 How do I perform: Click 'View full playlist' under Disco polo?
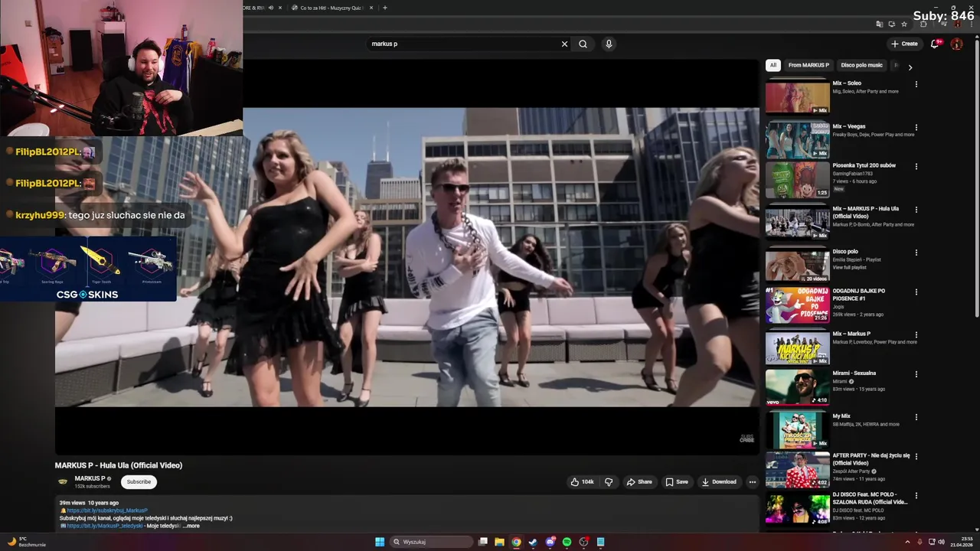pyautogui.click(x=849, y=267)
